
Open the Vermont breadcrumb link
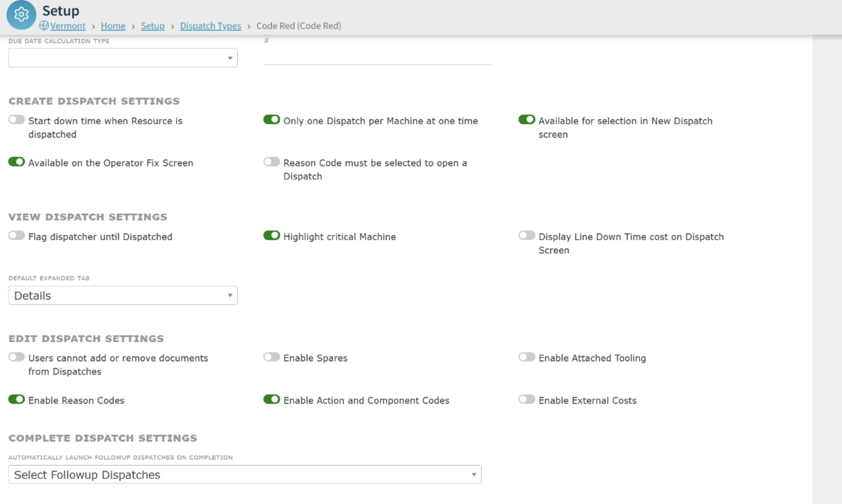(x=68, y=26)
